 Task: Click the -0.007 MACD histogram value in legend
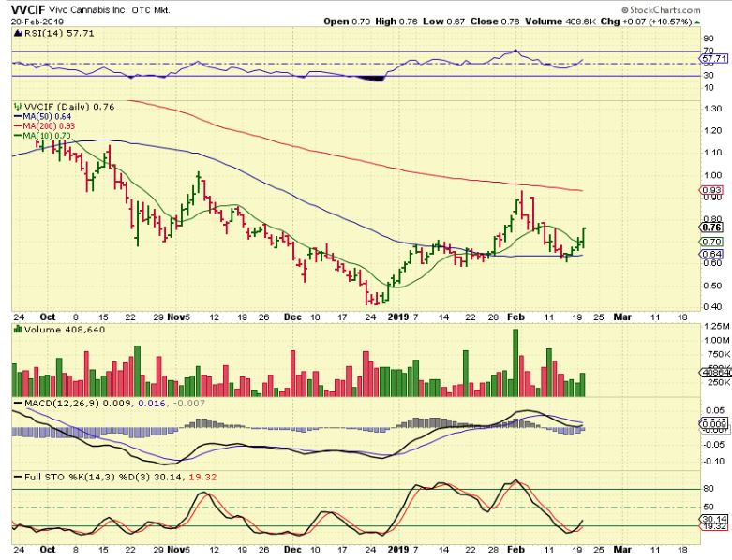coord(188,403)
